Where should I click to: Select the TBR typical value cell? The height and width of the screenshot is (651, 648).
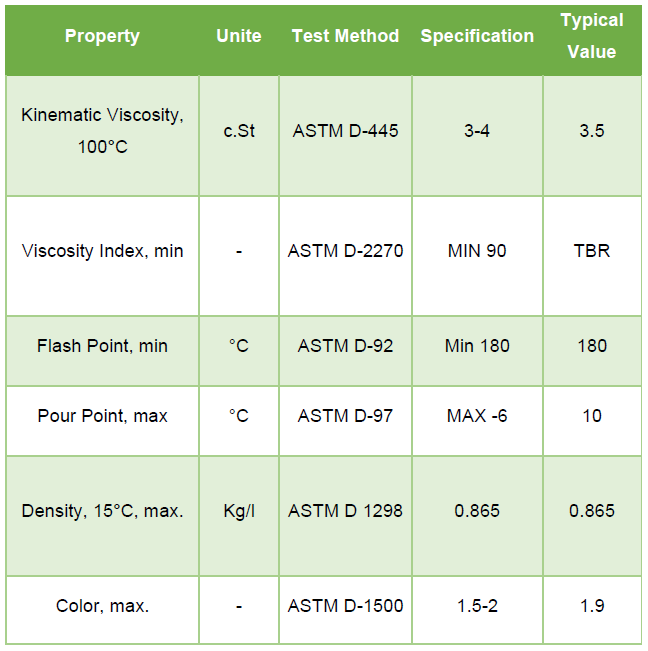[x=592, y=256]
